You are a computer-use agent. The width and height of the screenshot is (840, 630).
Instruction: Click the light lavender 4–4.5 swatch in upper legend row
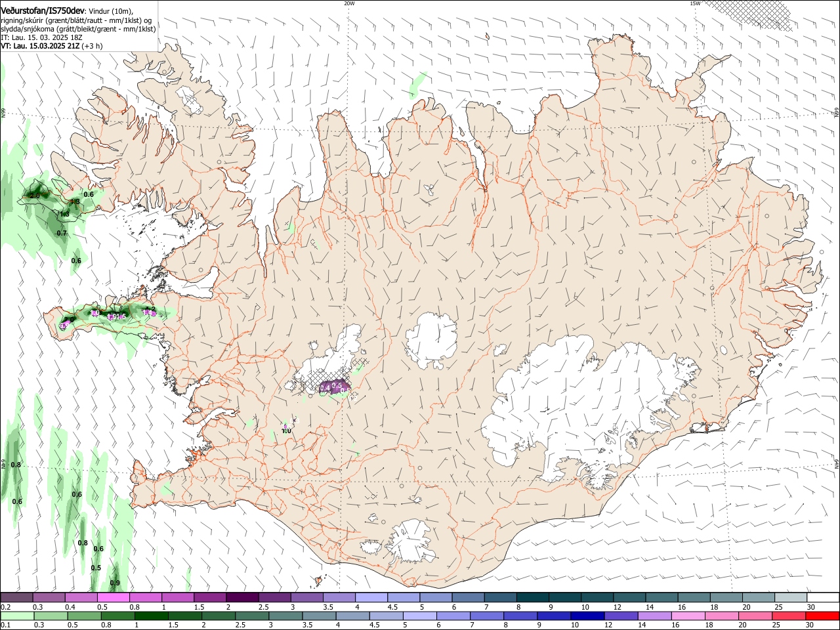point(371,598)
